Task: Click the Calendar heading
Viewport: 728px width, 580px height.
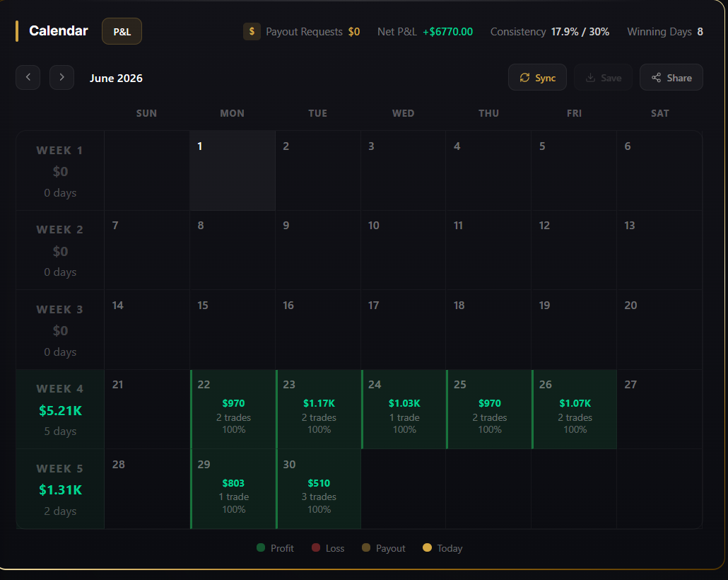Action: pos(59,30)
